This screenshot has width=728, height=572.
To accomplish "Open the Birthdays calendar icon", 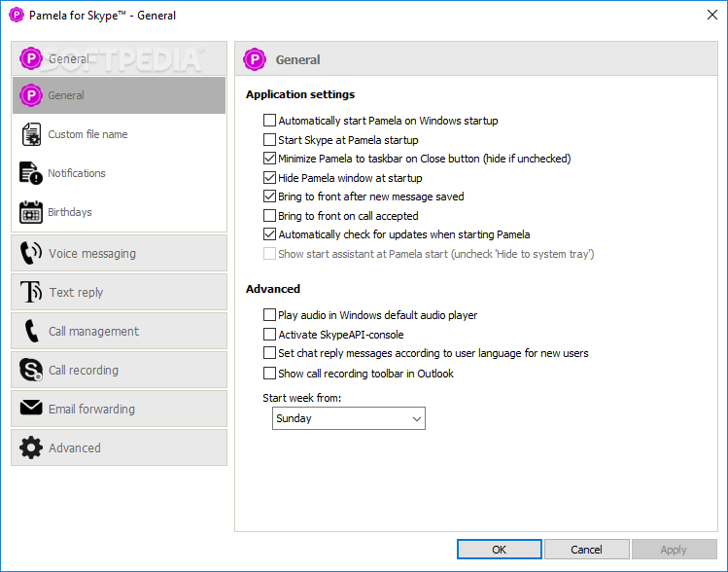I will [x=31, y=212].
